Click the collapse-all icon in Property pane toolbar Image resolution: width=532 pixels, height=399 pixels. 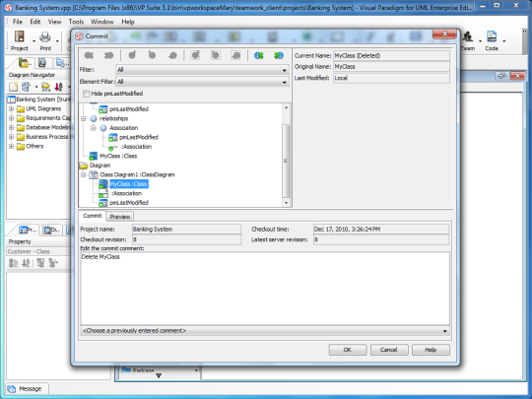[53, 263]
